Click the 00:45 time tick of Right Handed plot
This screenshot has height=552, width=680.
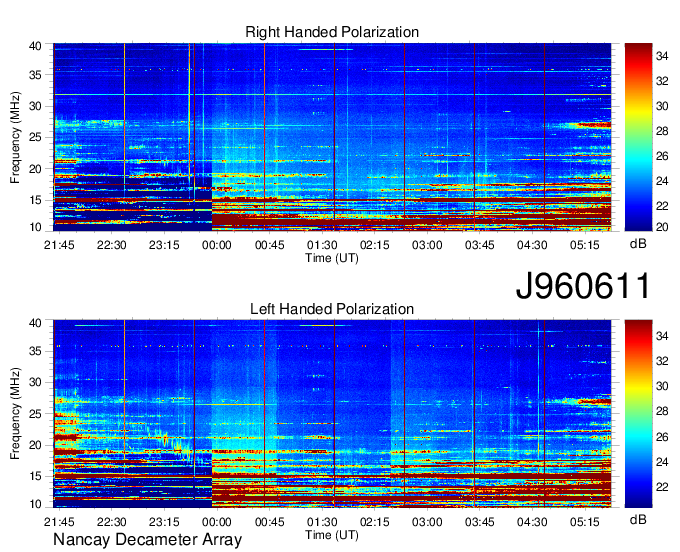coord(269,245)
